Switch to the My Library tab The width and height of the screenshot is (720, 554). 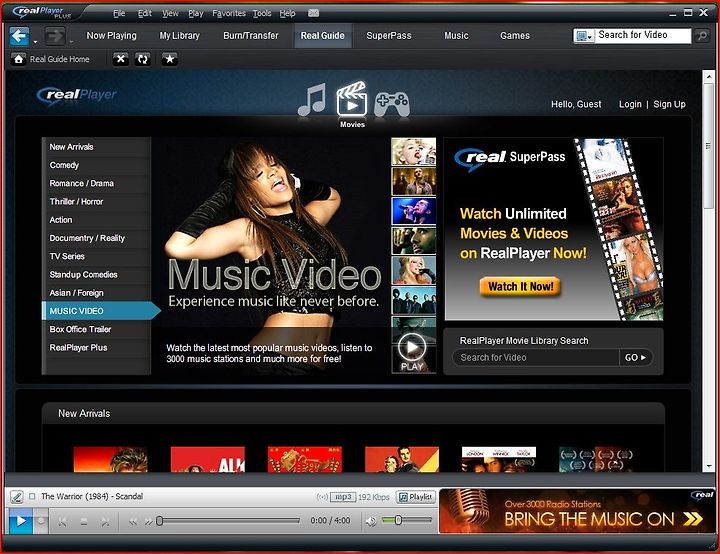point(180,35)
